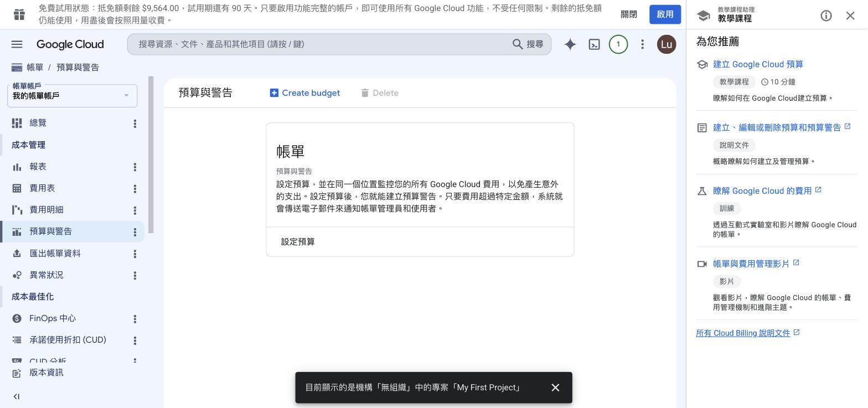Dismiss the My First Project notification toast
868x408 pixels.
click(x=555, y=388)
